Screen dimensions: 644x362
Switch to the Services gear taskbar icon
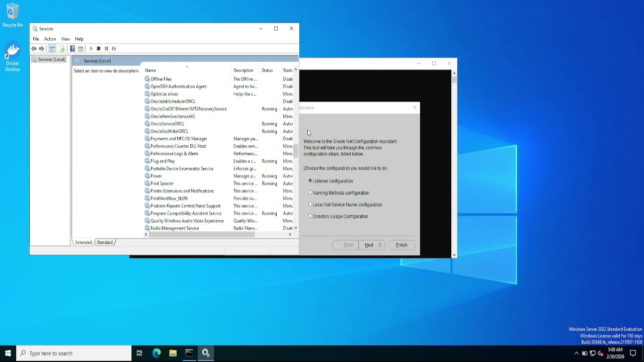(206, 353)
